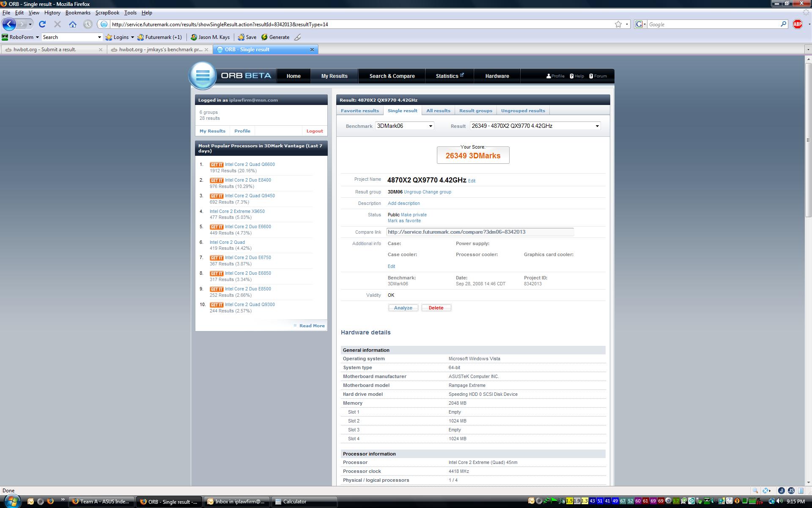Click the Stop loading icon
Viewport: 812px width, 508px height.
(x=58, y=24)
